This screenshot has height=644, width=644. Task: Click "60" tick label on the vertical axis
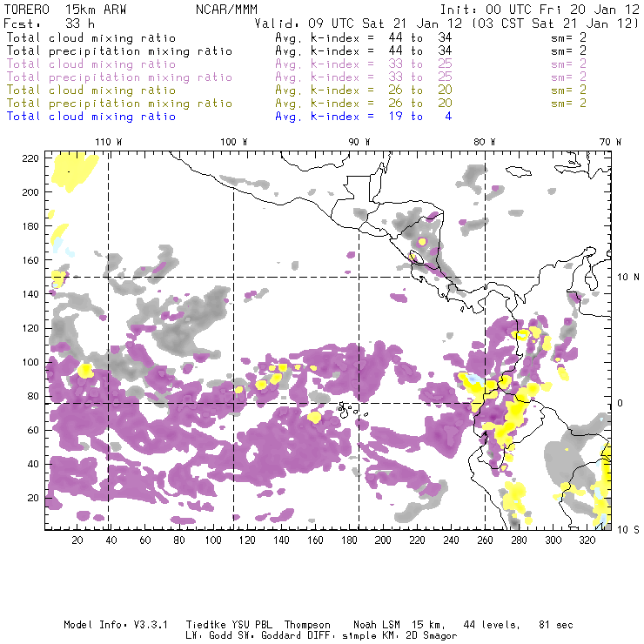(x=33, y=431)
